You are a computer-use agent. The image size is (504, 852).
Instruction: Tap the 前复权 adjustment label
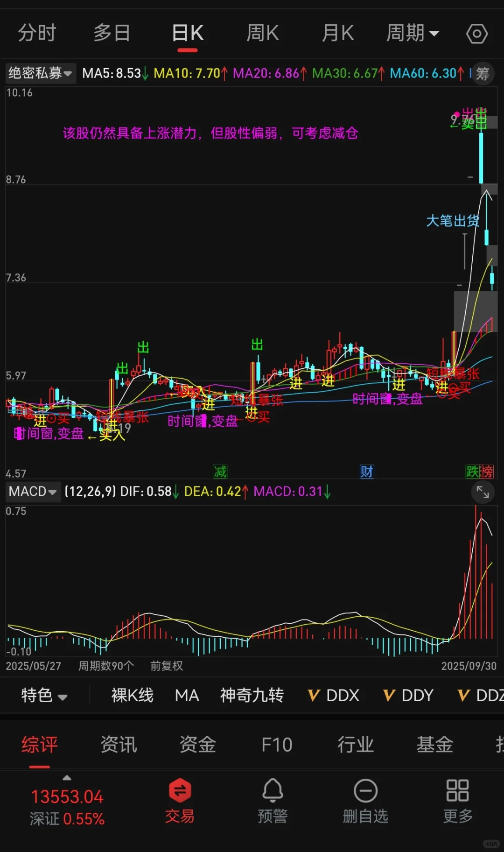[167, 666]
